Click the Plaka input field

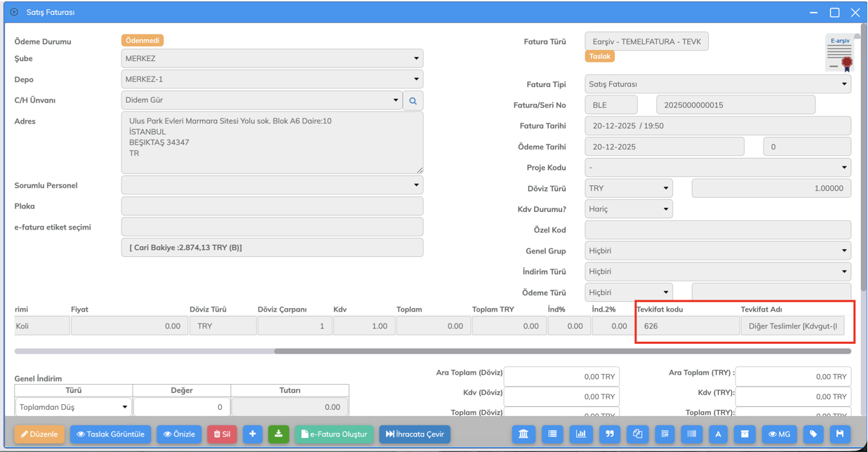pos(272,206)
